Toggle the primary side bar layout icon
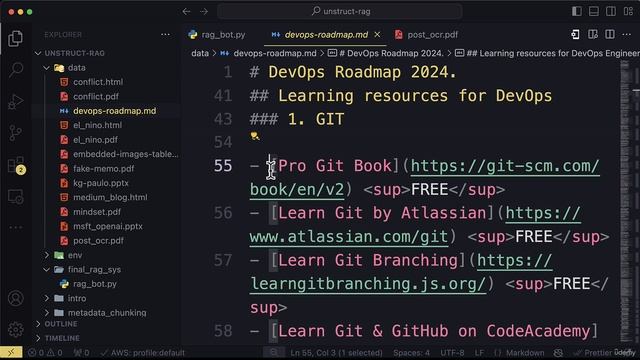 577,11
